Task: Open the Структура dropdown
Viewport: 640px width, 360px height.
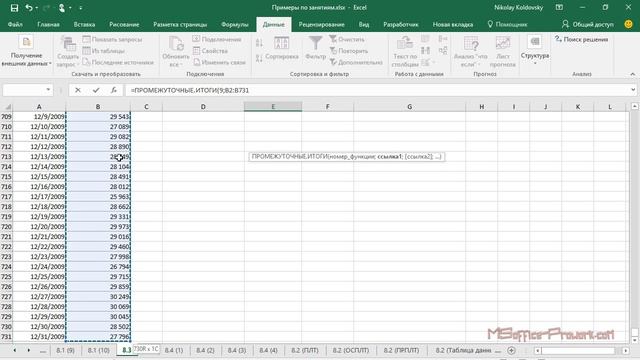Action: pos(535,51)
